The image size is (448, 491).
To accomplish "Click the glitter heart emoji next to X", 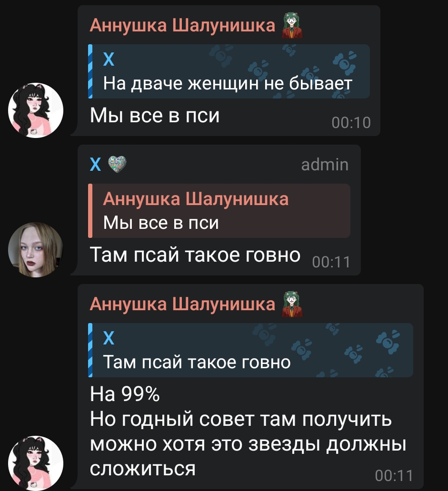I will coord(117,165).
